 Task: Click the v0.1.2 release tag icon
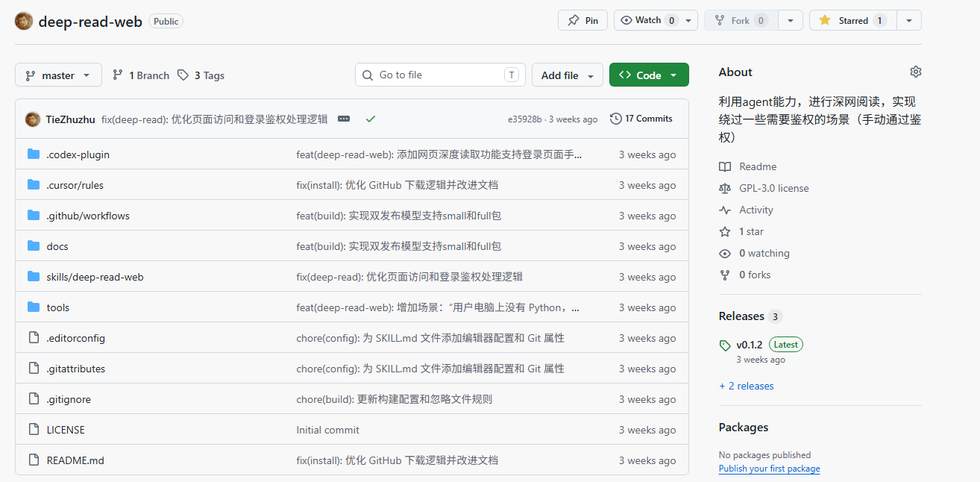pyautogui.click(x=725, y=345)
